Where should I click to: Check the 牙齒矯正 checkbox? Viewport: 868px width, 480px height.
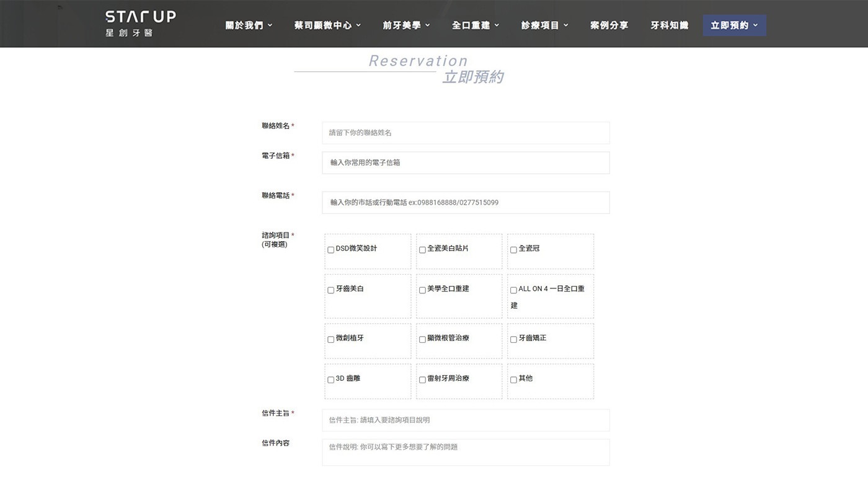click(x=513, y=340)
